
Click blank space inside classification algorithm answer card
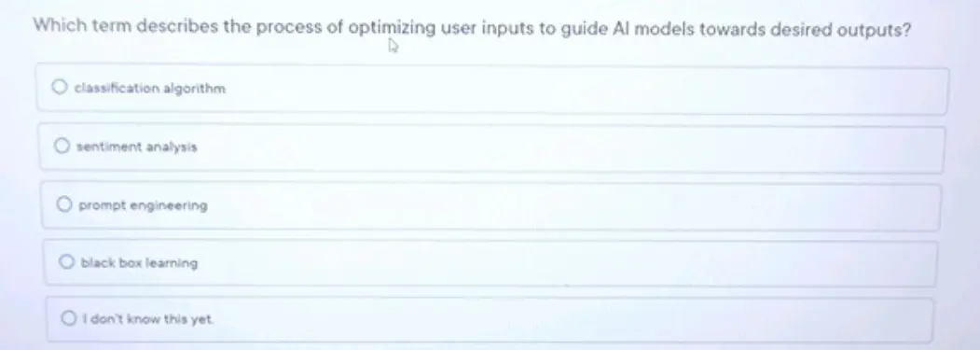pyautogui.click(x=562, y=89)
